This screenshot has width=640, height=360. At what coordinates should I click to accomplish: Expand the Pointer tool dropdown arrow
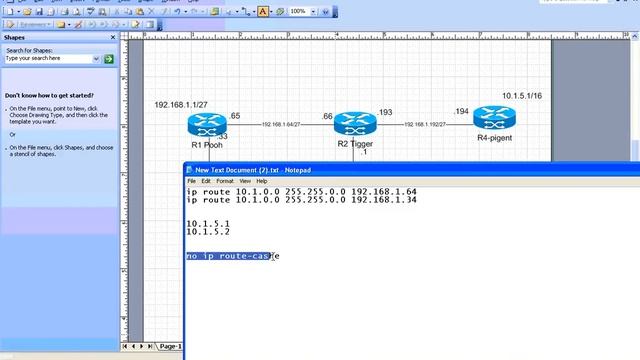pyautogui.click(x=237, y=12)
